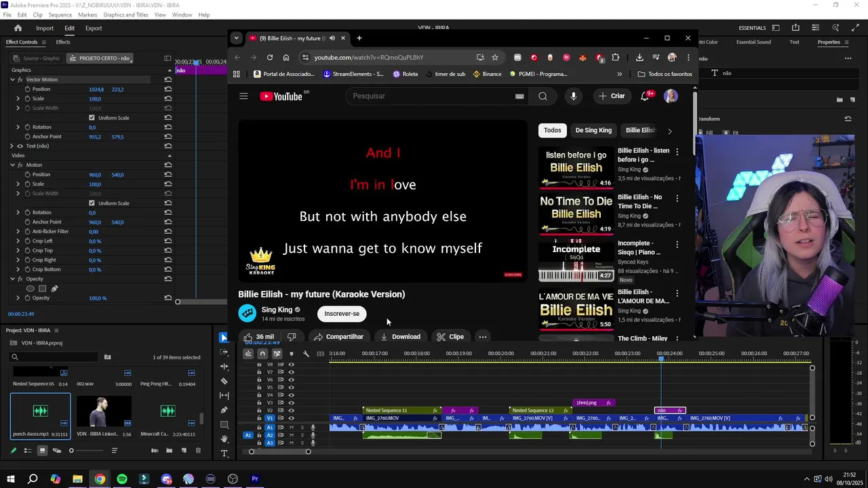
Task: Hide track V2 with its eye icon
Action: 292,411
